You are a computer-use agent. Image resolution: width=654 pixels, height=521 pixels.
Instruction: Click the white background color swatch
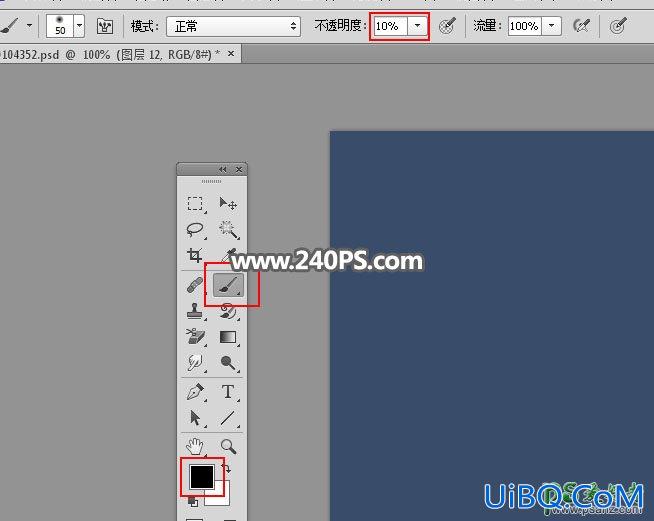pos(223,497)
